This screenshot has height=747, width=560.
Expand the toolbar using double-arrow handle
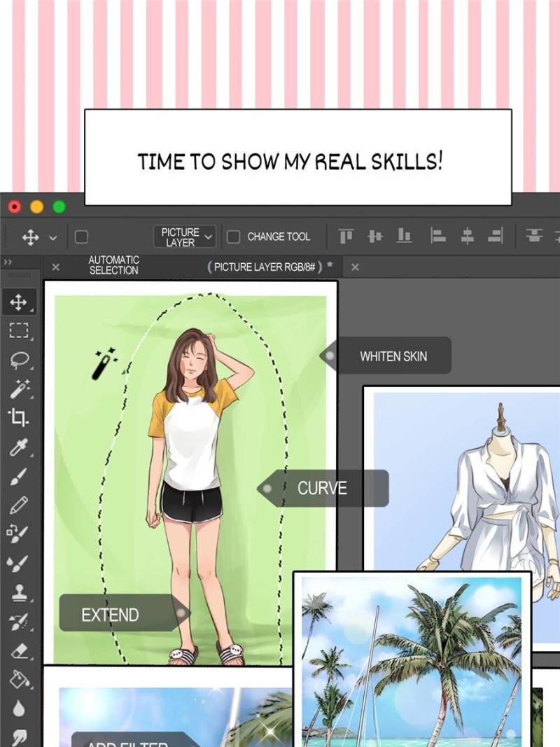click(8, 262)
